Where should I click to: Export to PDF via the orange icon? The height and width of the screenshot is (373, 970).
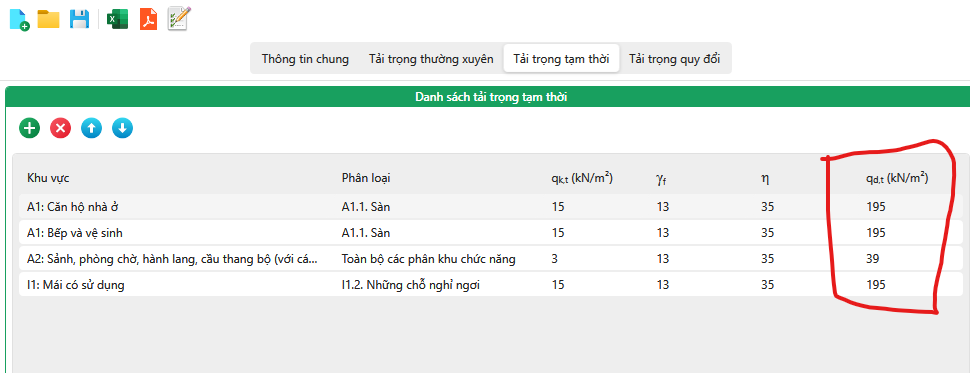[148, 19]
